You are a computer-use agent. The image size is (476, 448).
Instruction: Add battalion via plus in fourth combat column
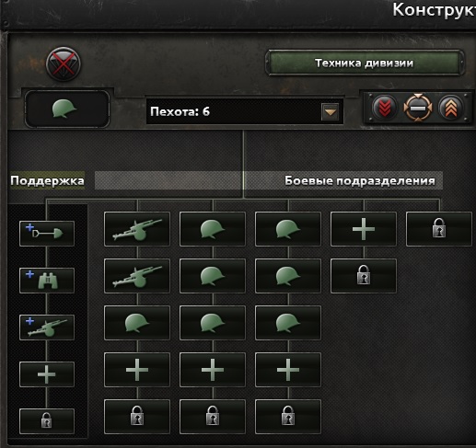tap(364, 229)
